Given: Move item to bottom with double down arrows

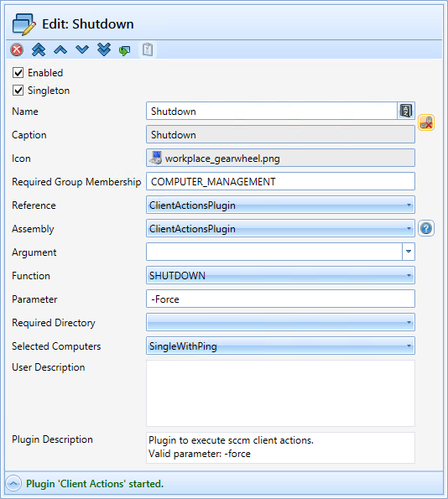Looking at the screenshot, I should coord(104,49).
